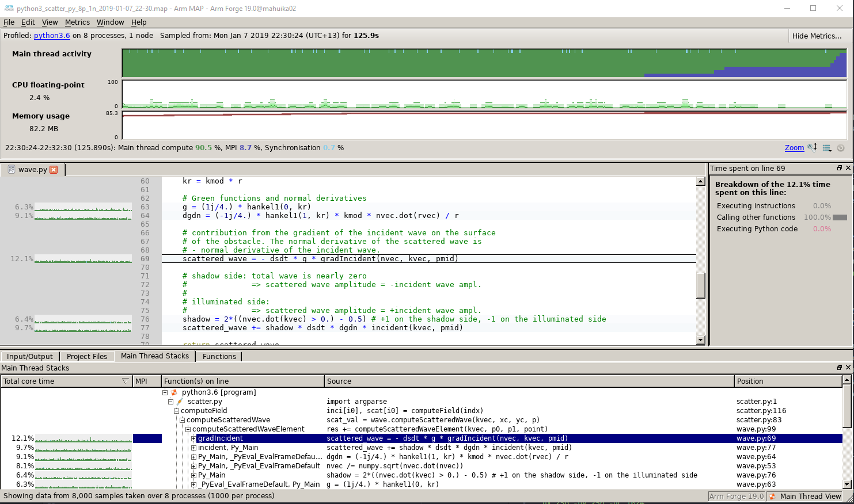Switch to the Input/Output tab
The height and width of the screenshot is (504, 854).
30,356
